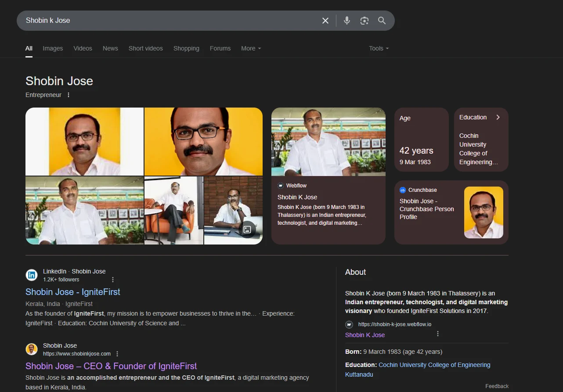This screenshot has width=563, height=392.
Task: Select the All results tab
Action: [x=29, y=48]
